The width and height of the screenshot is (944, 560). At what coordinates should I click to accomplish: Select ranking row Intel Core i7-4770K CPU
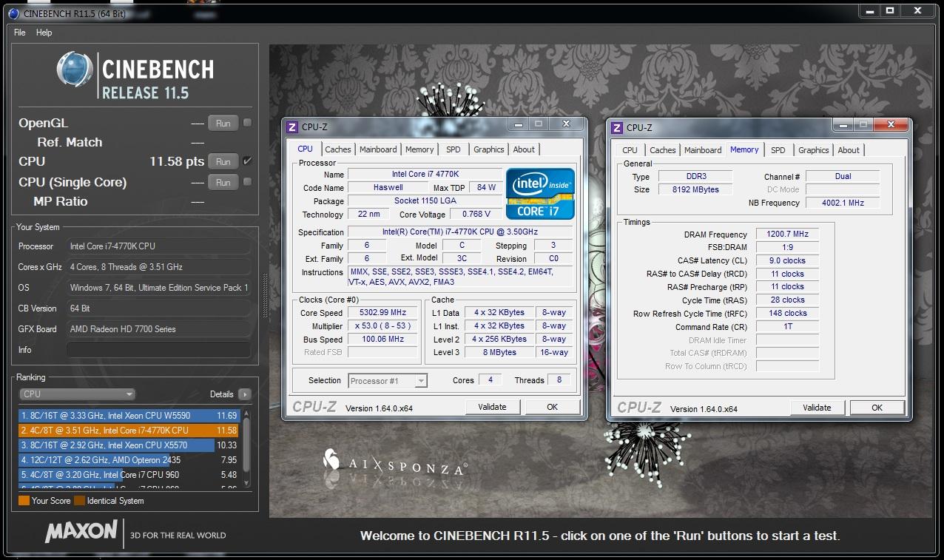point(129,430)
